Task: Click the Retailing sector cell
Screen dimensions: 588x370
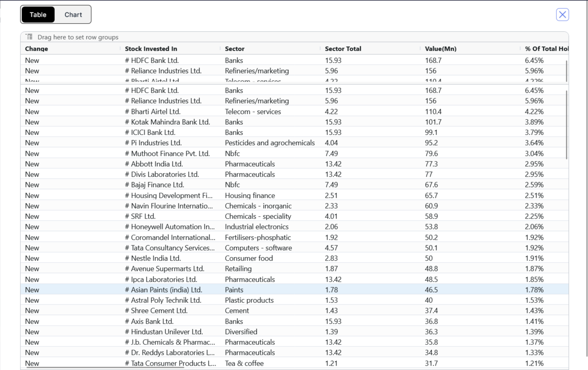Action: pyautogui.click(x=270, y=269)
